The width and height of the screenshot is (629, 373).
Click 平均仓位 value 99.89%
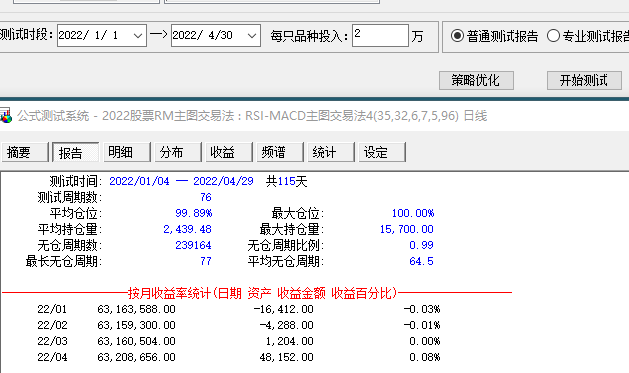tap(194, 213)
